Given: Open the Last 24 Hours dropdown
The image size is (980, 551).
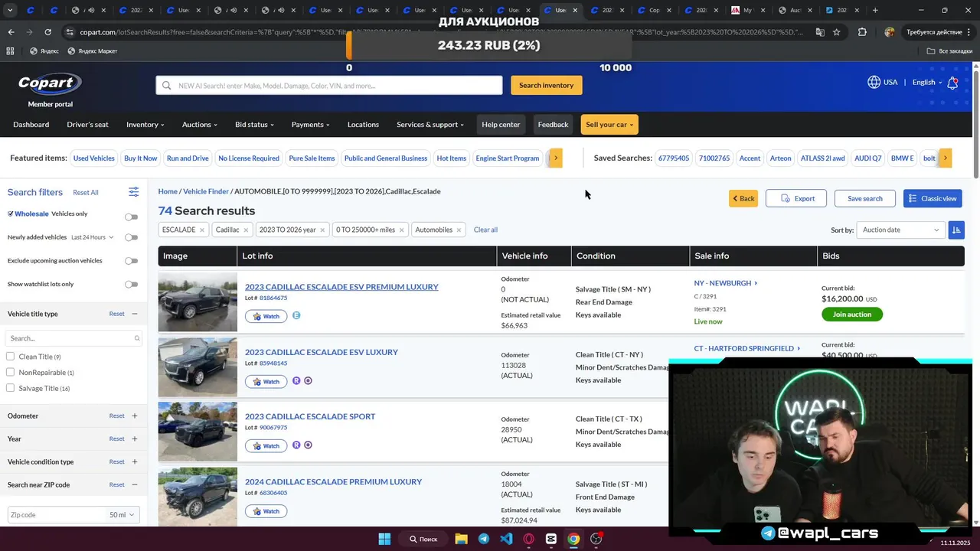Looking at the screenshot, I should (x=93, y=237).
